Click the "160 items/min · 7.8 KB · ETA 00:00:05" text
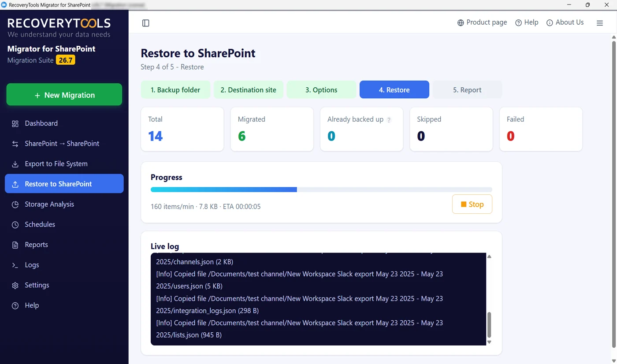This screenshot has width=617, height=364. point(205,207)
